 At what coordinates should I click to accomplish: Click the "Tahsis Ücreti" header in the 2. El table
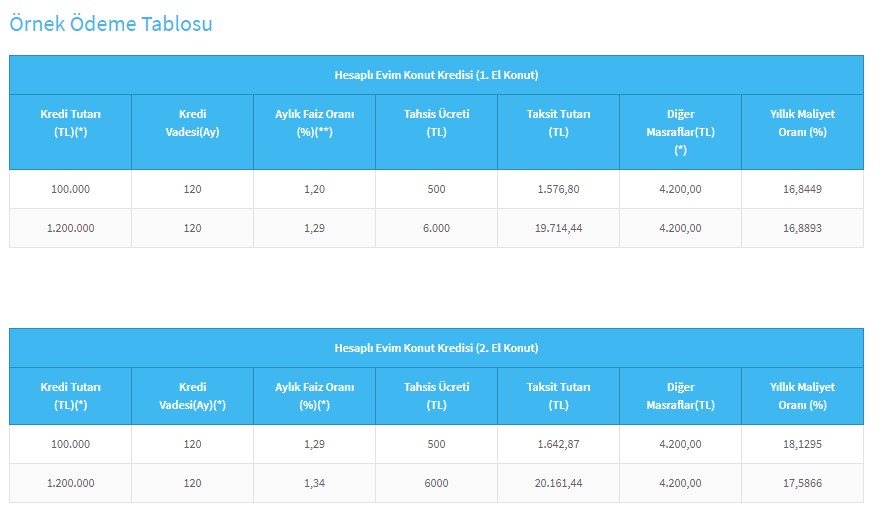click(x=436, y=396)
